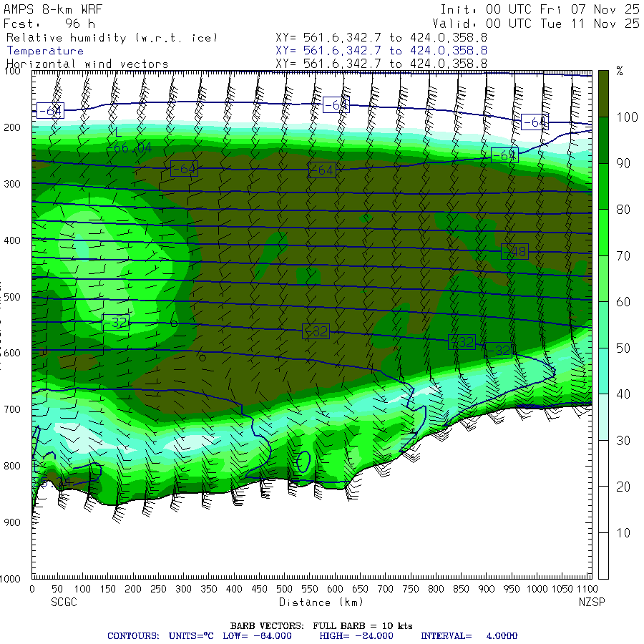Click the 90 label on the color bar
This screenshot has height=644, width=644.
623,163
